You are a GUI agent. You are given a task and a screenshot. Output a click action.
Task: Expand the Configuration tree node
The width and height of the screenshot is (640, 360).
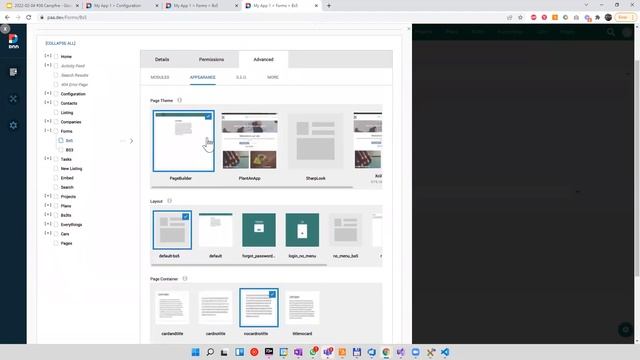pos(48,93)
